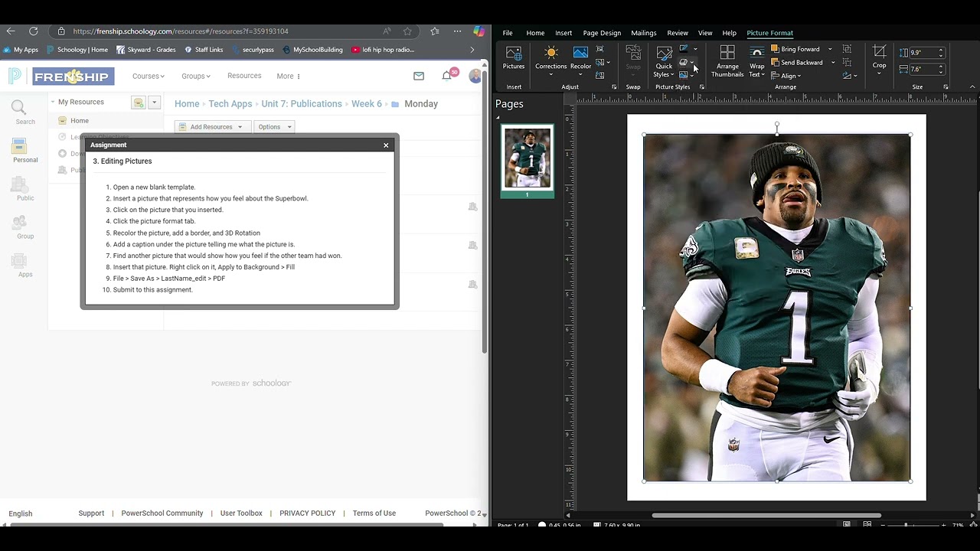Screen dimensions: 980x551
Task: Switch to the Insert ribbon tab
Action: [x=563, y=33]
